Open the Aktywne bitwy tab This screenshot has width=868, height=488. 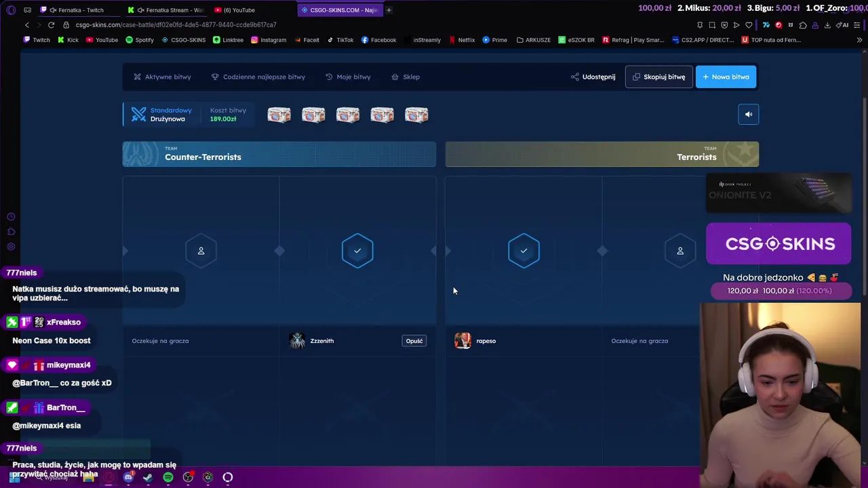click(162, 77)
